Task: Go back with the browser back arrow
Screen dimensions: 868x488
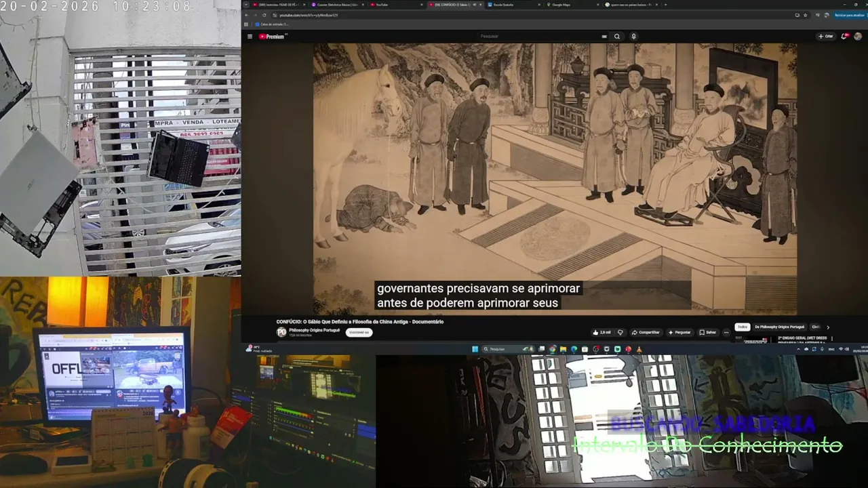Action: pos(248,15)
